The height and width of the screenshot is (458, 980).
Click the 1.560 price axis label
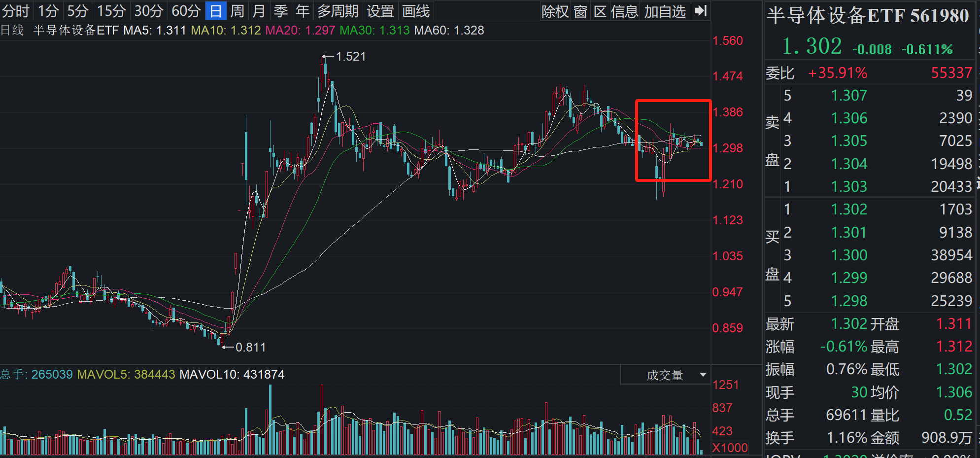pyautogui.click(x=728, y=40)
